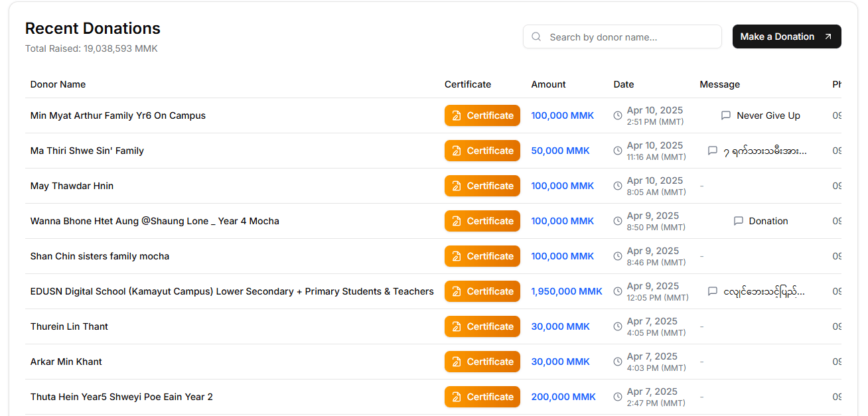The width and height of the screenshot is (868, 416).
Task: Select donor name Thurein Lin Thant
Action: [x=69, y=326]
